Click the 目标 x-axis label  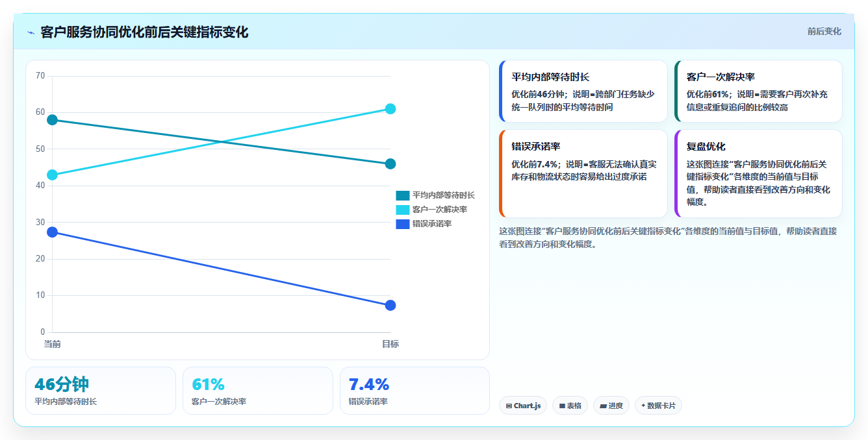click(390, 344)
